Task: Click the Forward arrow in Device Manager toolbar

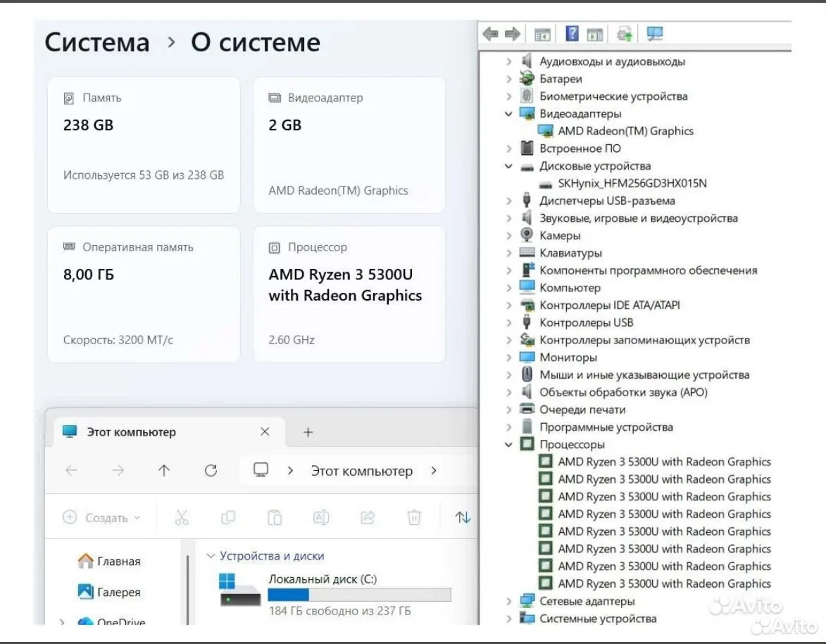Action: click(x=512, y=34)
